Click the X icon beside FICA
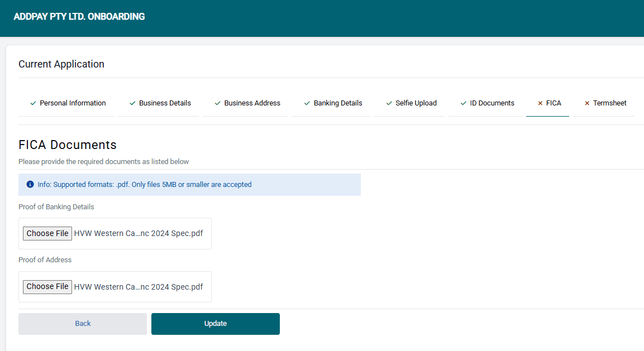The image size is (644, 351). (x=540, y=103)
